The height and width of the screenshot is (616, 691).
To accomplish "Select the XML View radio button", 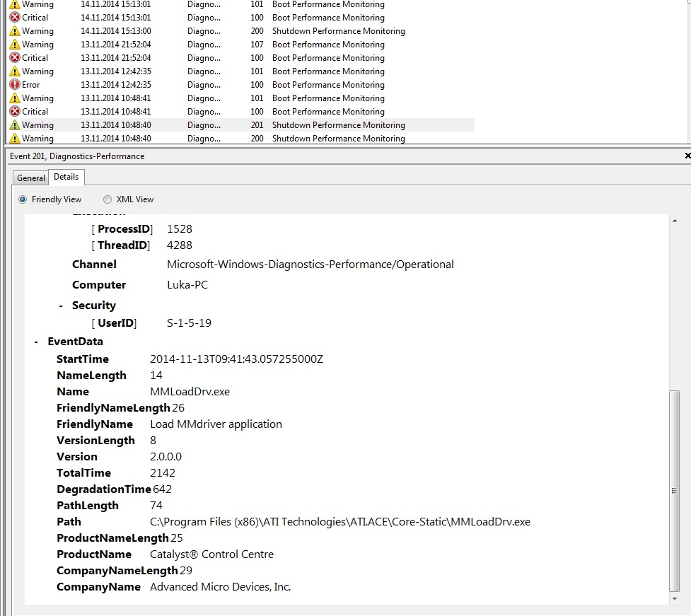I will pyautogui.click(x=107, y=199).
